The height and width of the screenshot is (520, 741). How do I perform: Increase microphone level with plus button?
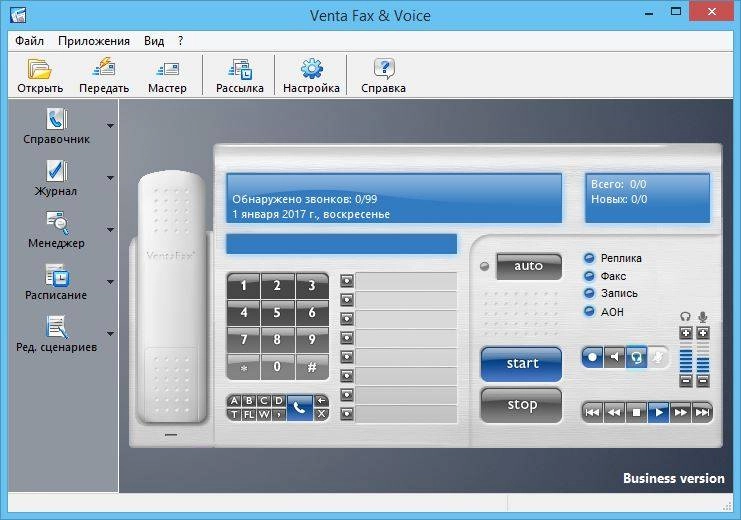click(x=703, y=333)
